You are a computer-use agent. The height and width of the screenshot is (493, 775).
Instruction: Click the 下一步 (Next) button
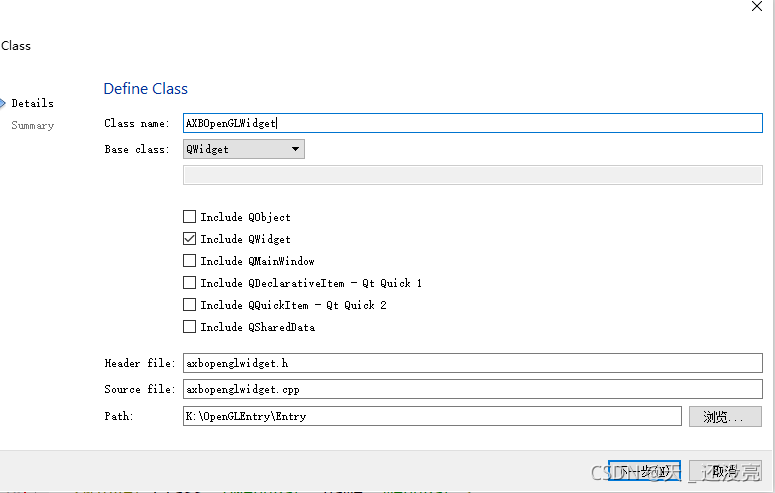click(x=643, y=472)
